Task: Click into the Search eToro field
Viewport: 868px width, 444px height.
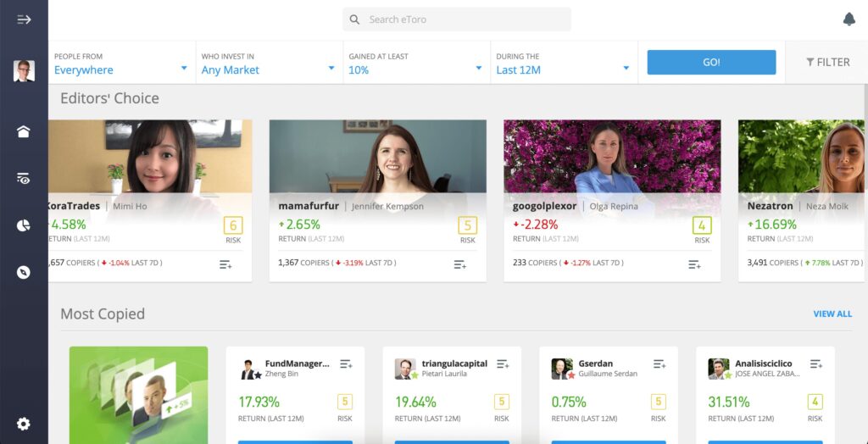Action: (457, 19)
